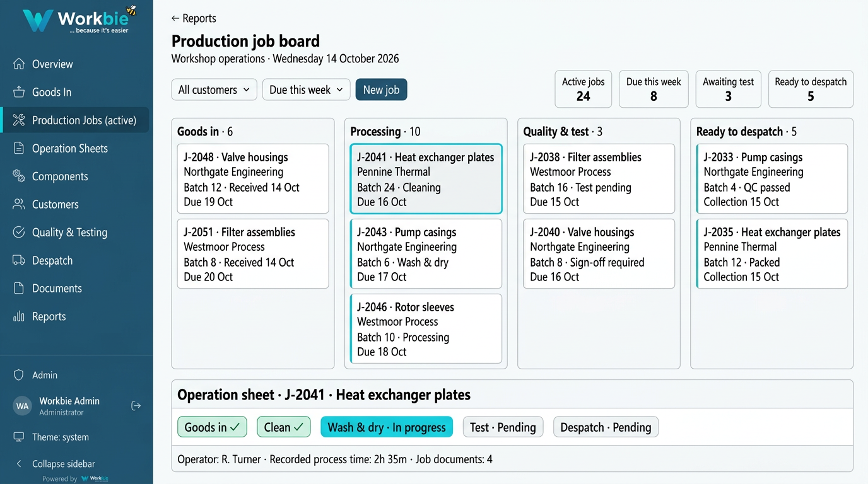The width and height of the screenshot is (868, 484).
Task: Select the Goods in completed step chip
Action: pos(212,427)
